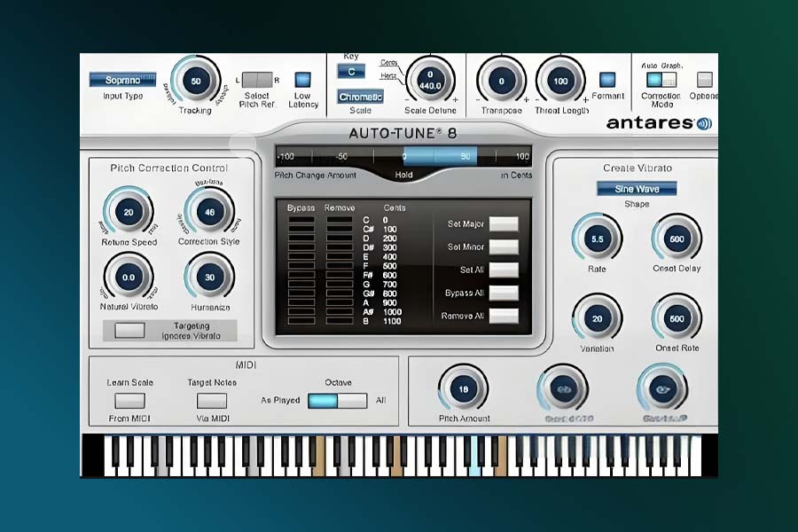Open the Options button
This screenshot has height=532, width=798.
[704, 80]
